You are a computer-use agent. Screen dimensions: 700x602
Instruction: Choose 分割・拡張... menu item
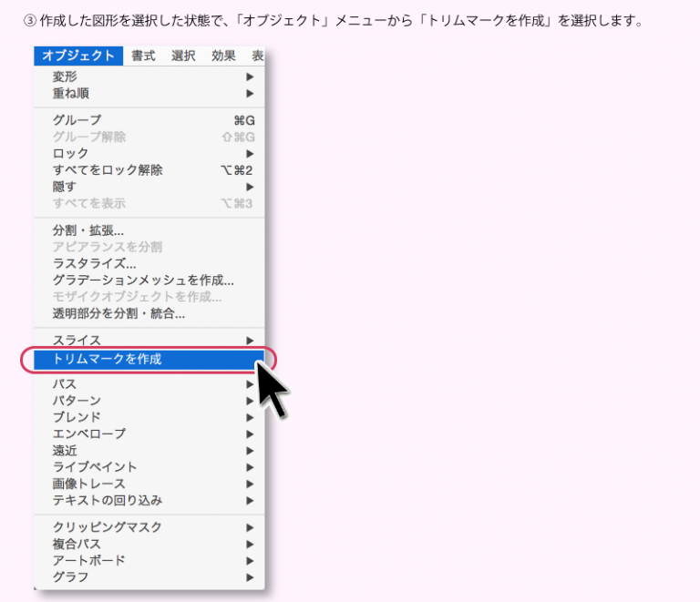click(88, 230)
